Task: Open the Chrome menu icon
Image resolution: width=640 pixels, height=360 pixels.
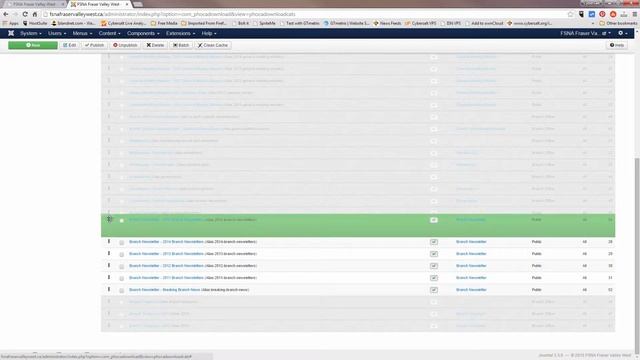Action: coord(635,14)
